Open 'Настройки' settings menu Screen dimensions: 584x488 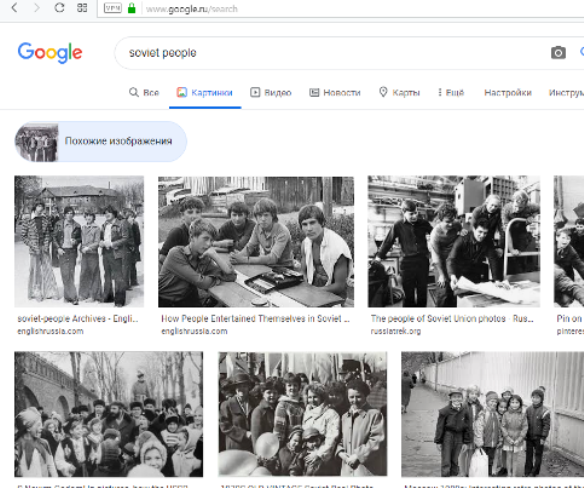coord(508,92)
